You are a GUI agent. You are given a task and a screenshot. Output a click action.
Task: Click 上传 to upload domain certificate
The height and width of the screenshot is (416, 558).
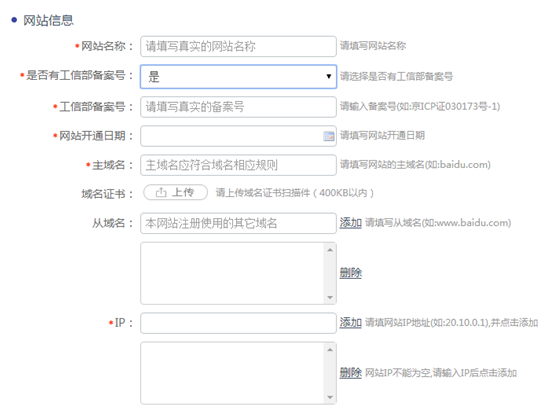[x=175, y=193]
